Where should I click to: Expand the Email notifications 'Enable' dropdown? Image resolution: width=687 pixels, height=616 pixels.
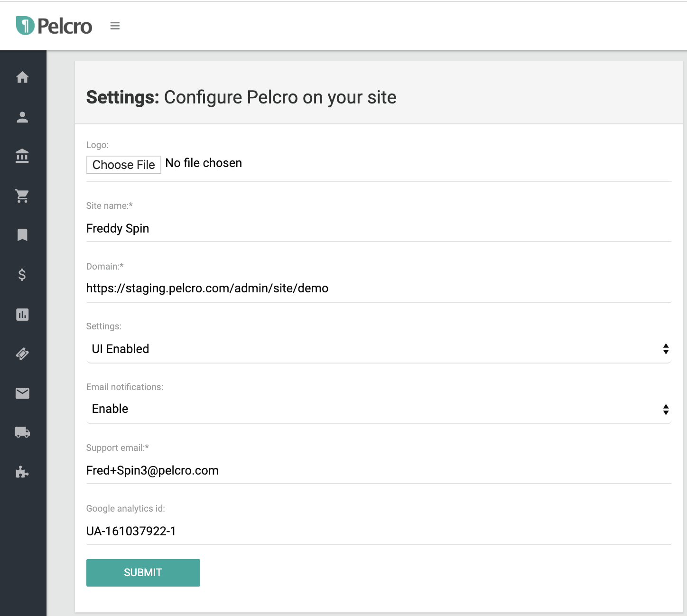[x=379, y=409]
